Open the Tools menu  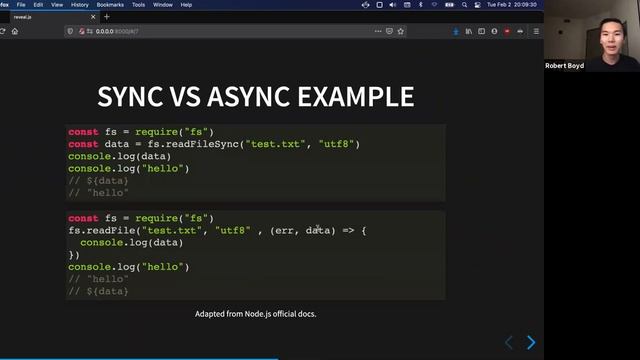(x=138, y=5)
